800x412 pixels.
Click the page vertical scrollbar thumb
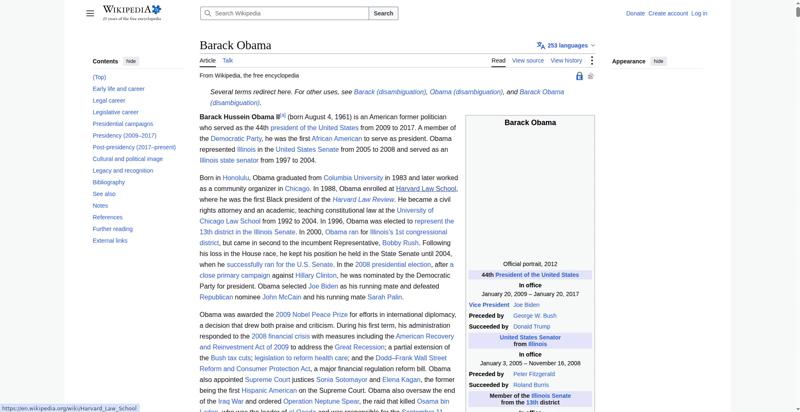pyautogui.click(x=797, y=9)
